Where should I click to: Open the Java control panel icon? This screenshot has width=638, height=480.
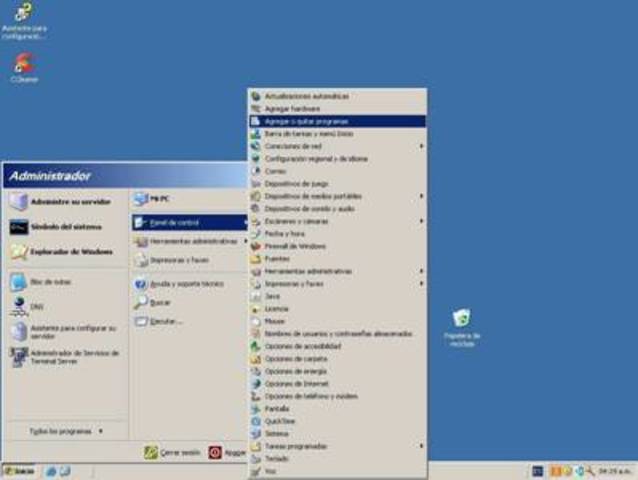(x=256, y=296)
